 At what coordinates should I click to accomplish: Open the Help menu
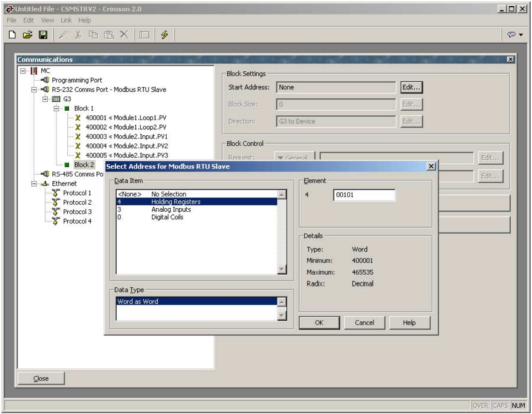(x=85, y=20)
